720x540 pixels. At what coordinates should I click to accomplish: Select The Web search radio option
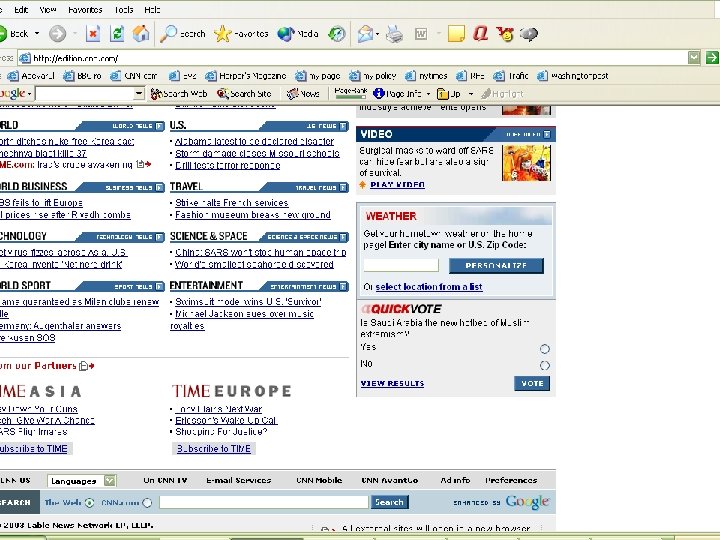click(90, 503)
